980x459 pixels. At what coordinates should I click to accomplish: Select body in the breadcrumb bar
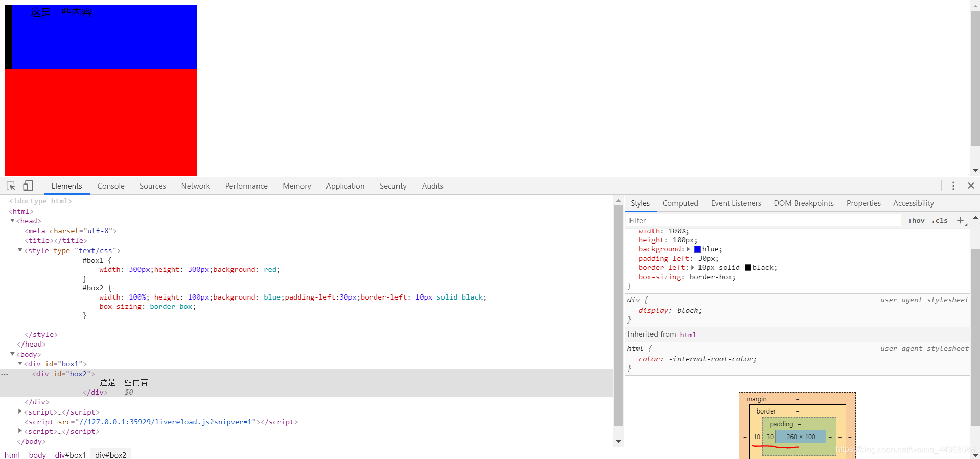(37, 455)
